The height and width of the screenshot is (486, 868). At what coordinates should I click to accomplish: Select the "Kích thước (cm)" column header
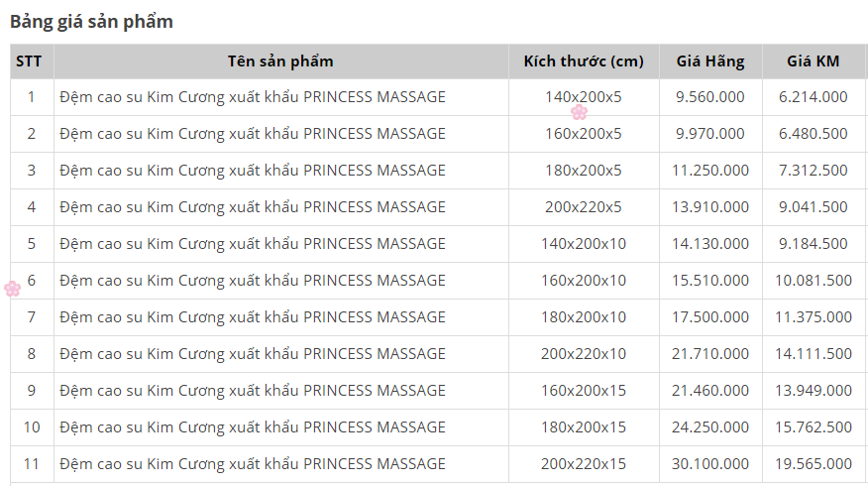click(x=584, y=61)
